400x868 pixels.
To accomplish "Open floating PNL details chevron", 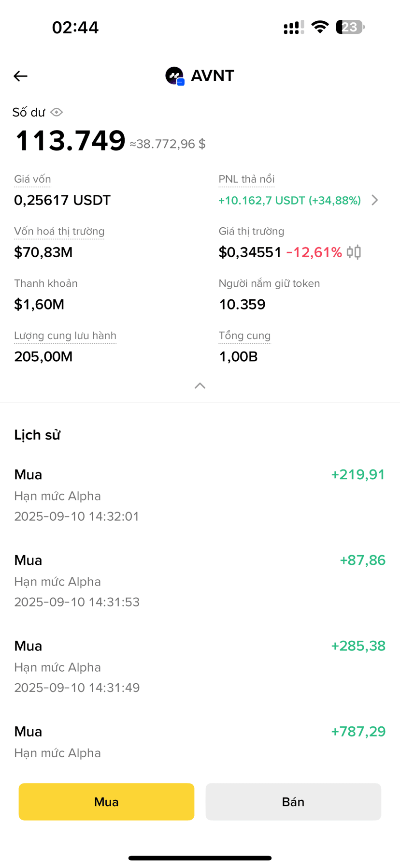I will 375,200.
